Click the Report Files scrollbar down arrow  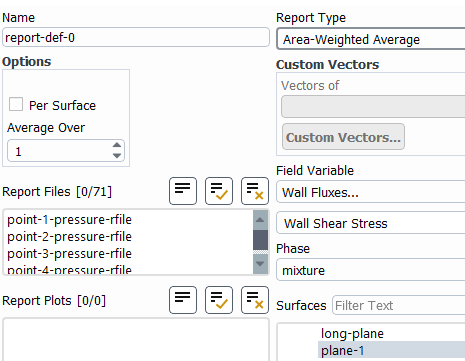click(260, 264)
